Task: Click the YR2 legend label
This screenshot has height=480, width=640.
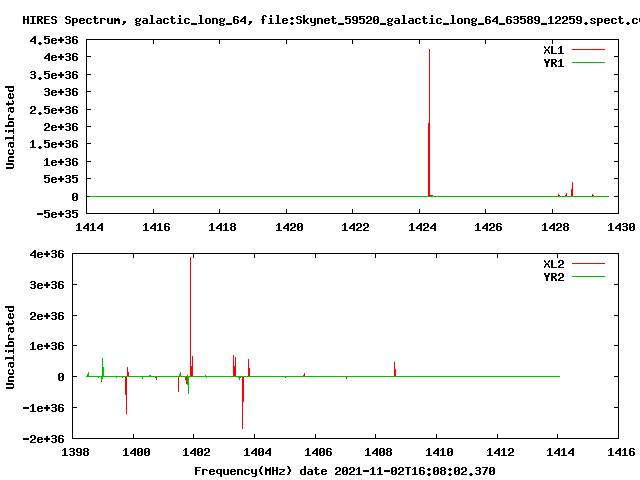Action: coord(553,277)
